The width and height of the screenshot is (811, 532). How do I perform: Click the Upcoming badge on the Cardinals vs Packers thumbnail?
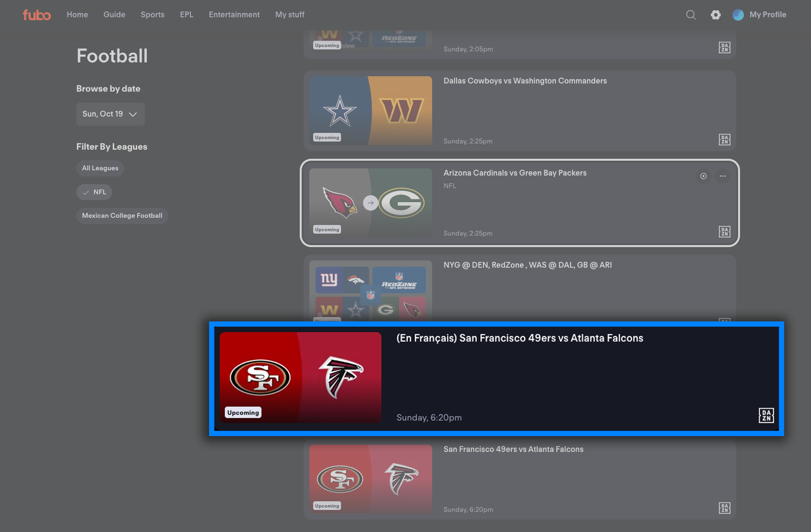[x=327, y=230]
